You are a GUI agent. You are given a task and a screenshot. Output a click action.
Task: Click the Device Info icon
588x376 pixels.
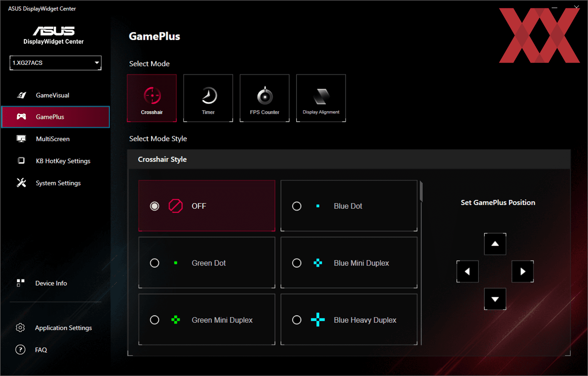(x=20, y=283)
